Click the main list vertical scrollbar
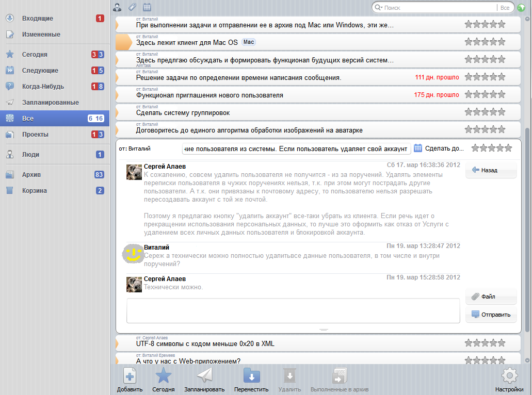This screenshot has width=532, height=395. 527,231
